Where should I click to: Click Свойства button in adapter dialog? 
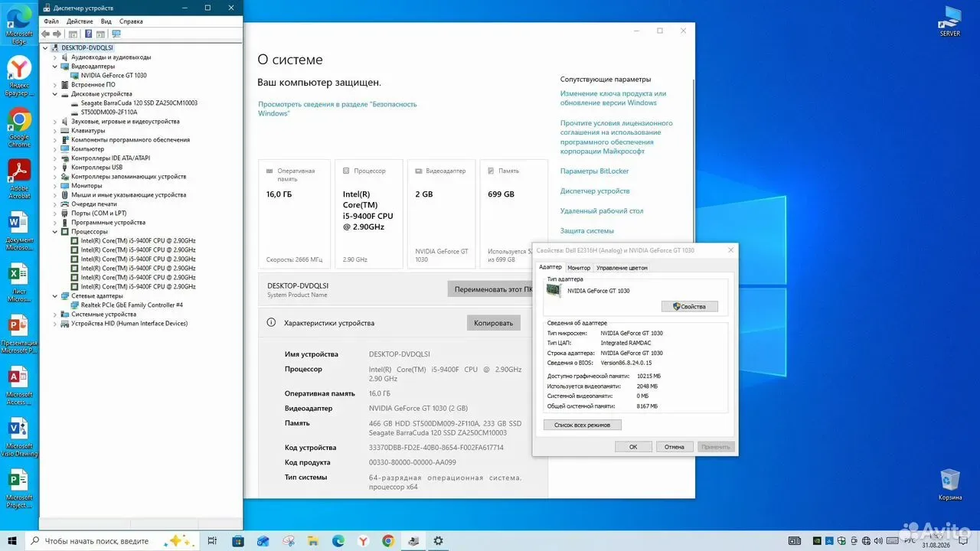[x=689, y=306]
